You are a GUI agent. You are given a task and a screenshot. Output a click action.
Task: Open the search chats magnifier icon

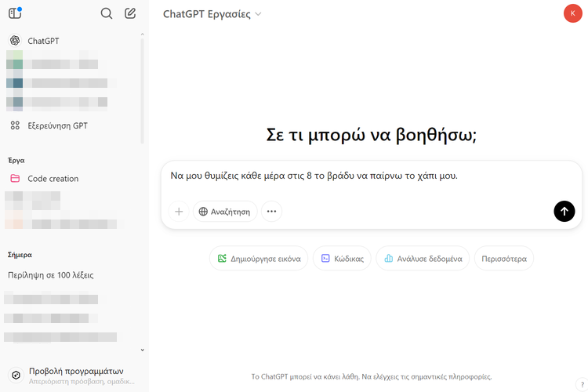pos(107,13)
